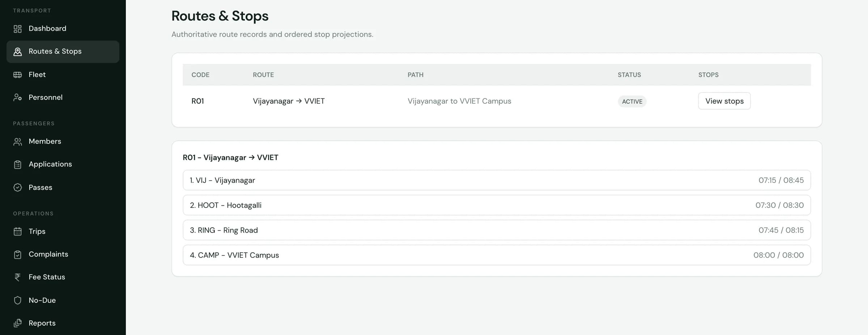Click the Passes badge check icon
Viewport: 868px width, 335px height.
[17, 187]
